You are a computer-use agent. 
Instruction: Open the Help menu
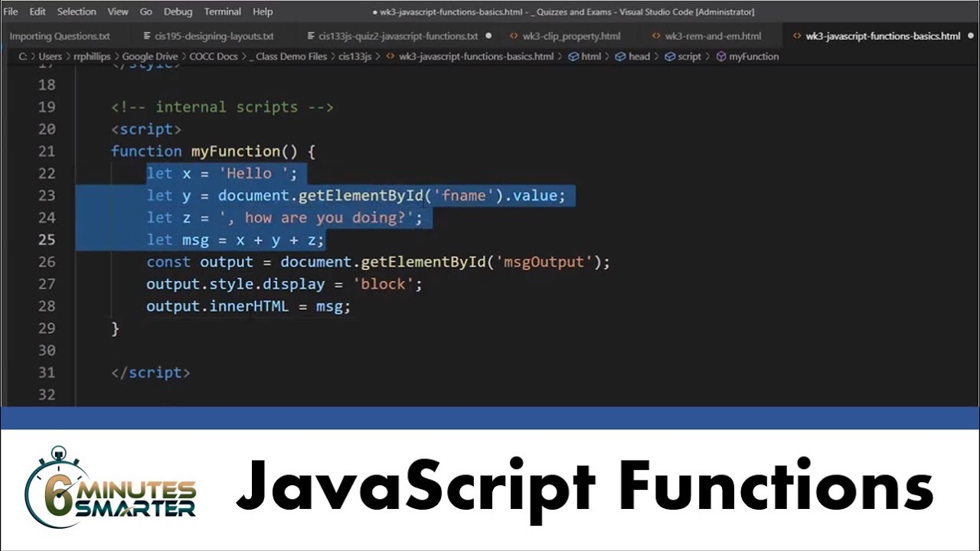[x=263, y=11]
